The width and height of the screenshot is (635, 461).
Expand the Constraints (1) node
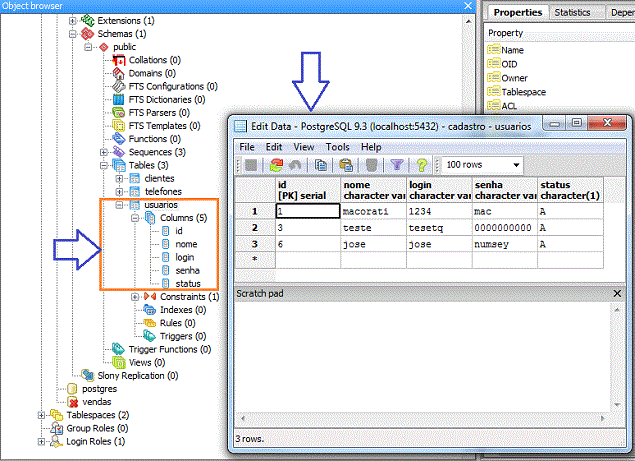(x=135, y=297)
